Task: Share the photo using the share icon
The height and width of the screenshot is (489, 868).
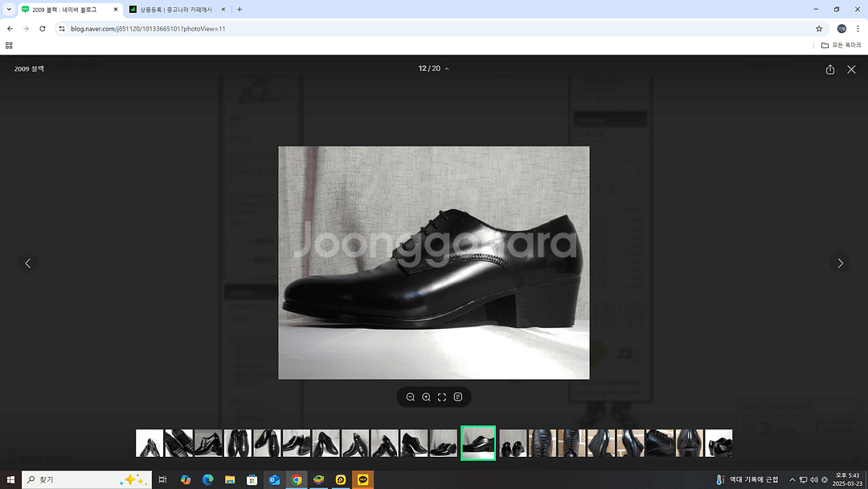Action: coord(829,69)
